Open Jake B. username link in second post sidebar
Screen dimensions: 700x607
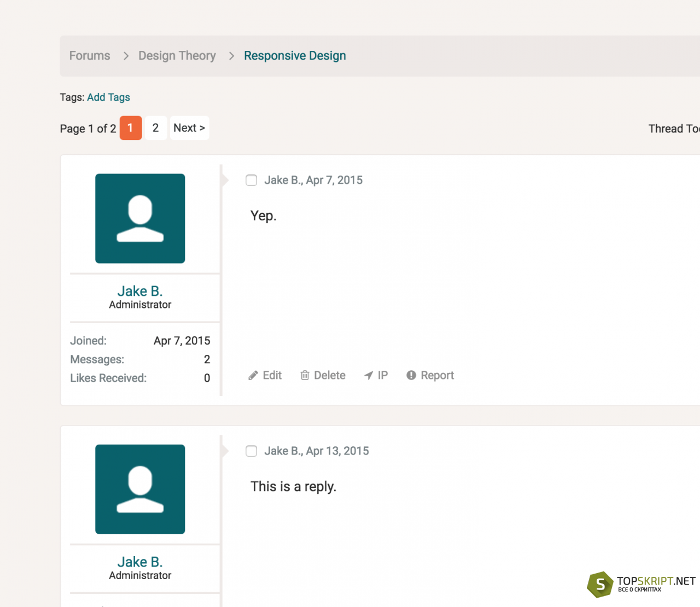coord(140,562)
